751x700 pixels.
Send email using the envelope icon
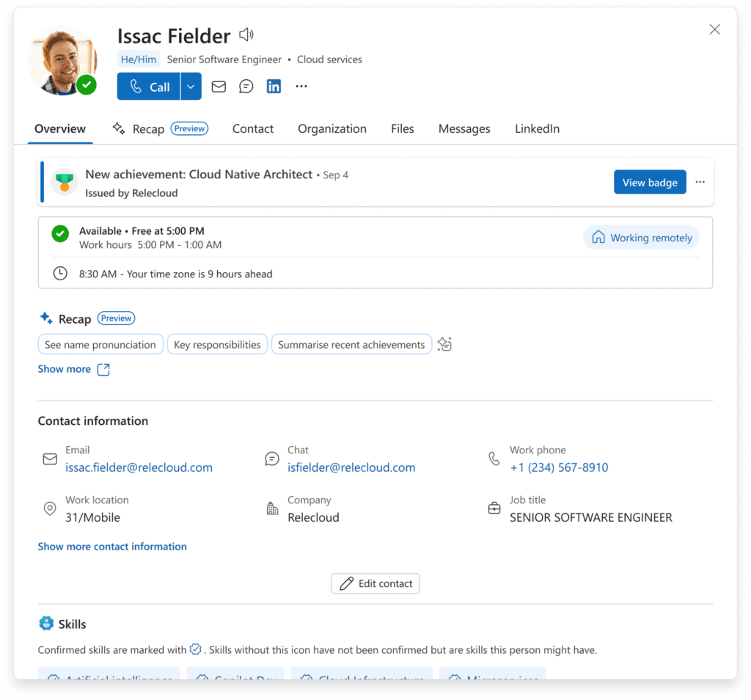[x=218, y=86]
